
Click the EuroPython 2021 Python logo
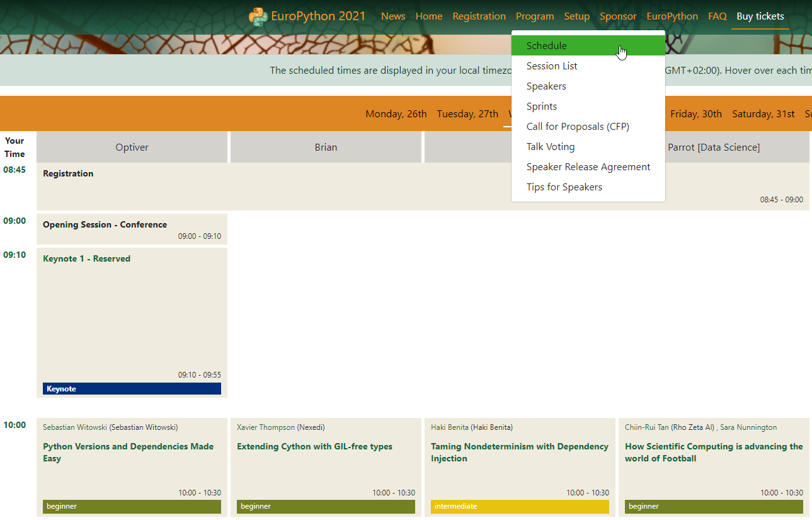[258, 16]
